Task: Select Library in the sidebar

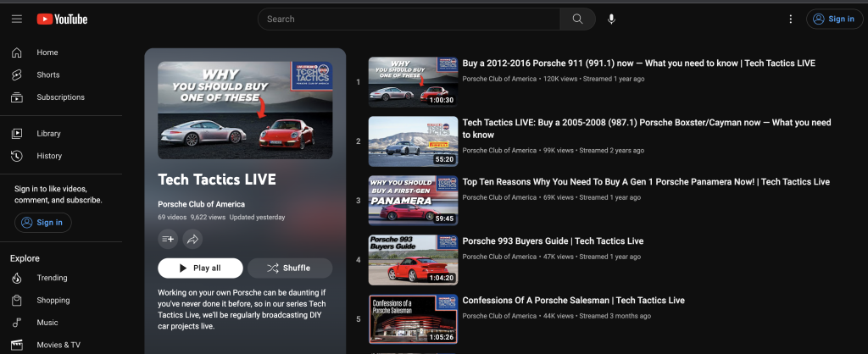Action: pyautogui.click(x=48, y=134)
